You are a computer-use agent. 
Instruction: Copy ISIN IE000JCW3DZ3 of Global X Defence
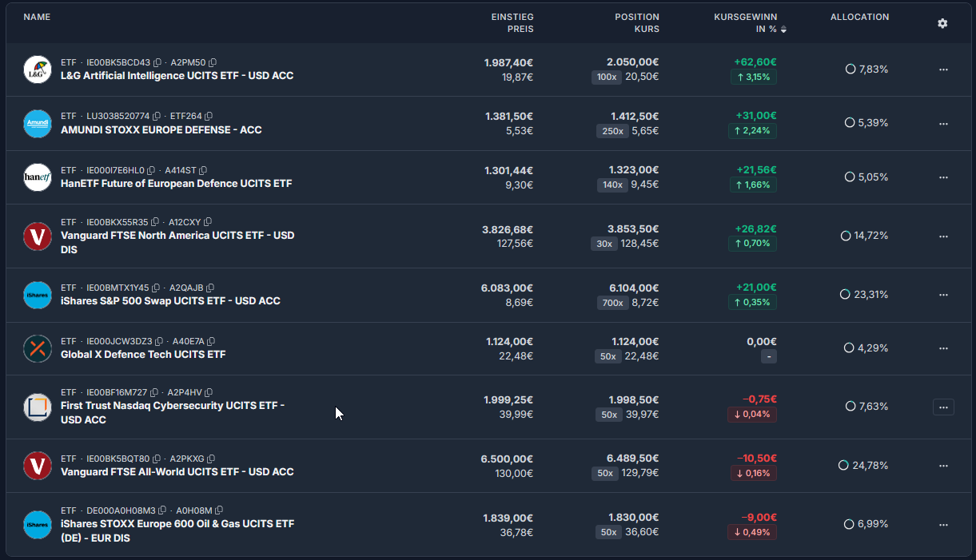pyautogui.click(x=159, y=341)
